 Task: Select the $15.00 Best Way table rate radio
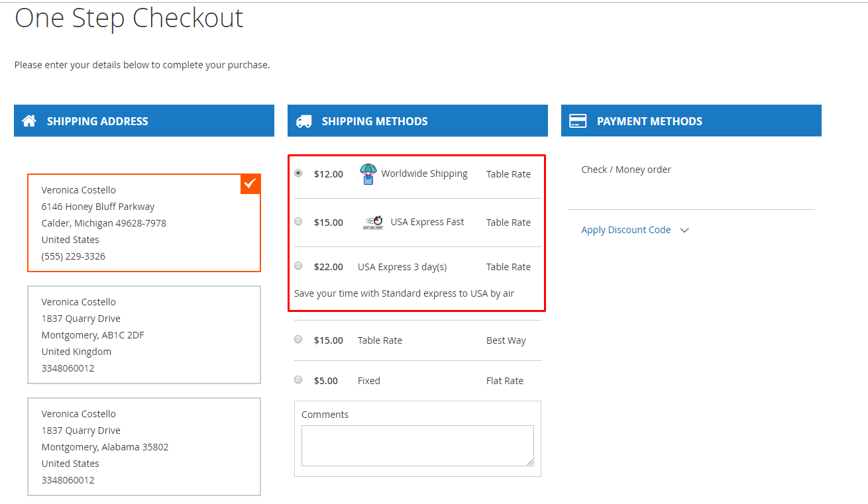click(x=298, y=339)
